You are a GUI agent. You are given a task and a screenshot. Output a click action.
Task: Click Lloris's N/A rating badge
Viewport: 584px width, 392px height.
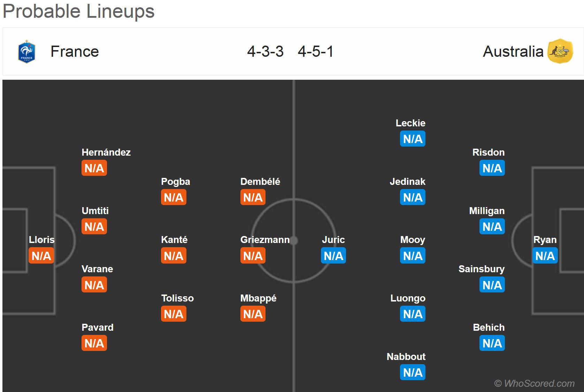click(x=41, y=256)
